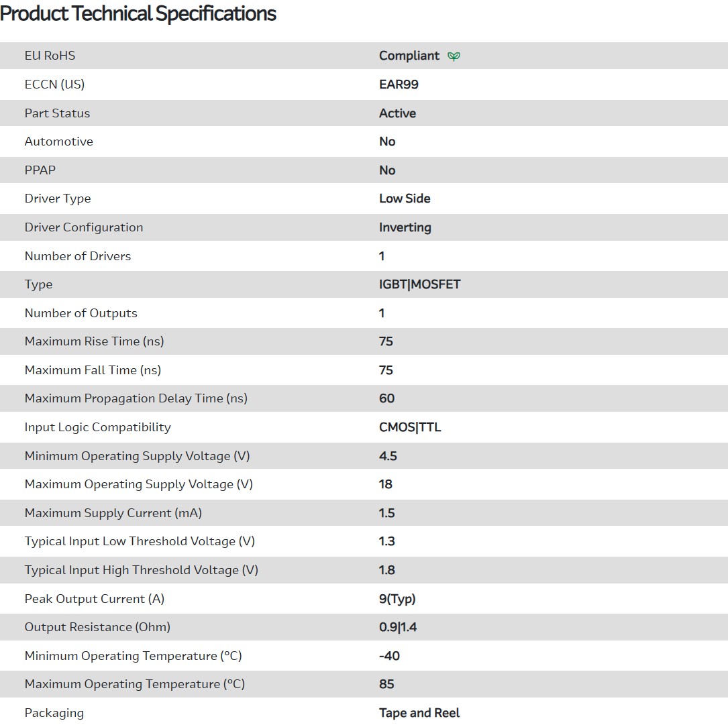The height and width of the screenshot is (725, 728).
Task: Select the -40 minimum temperature value
Action: point(389,656)
